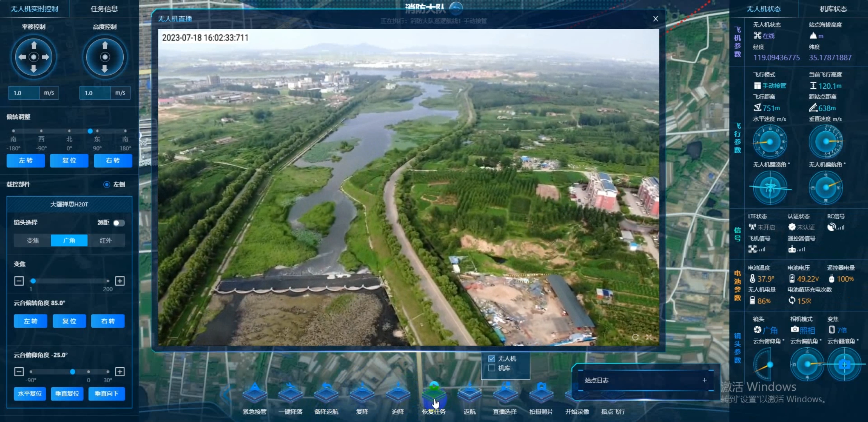
Task: Click the 平移控制 speed input field
Action: click(24, 93)
